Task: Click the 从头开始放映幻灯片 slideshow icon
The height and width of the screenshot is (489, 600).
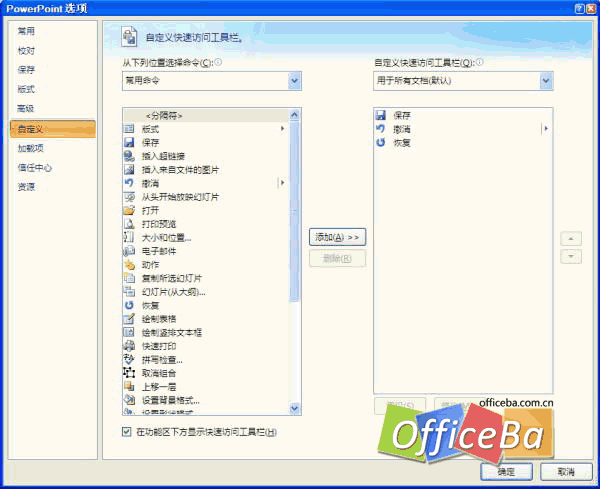Action: pos(129,197)
